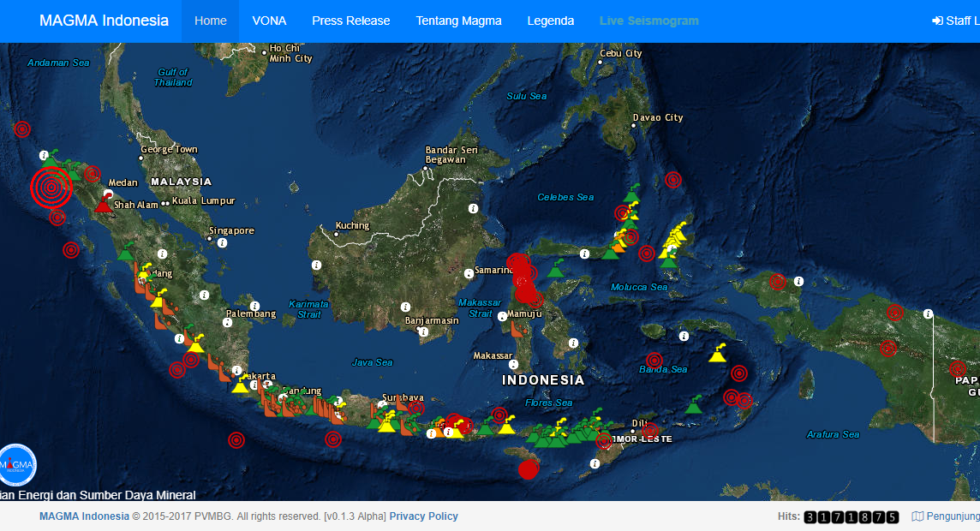Screen dimensions: 980x531
Task: Select the yellow volcano icon near Jakarta
Action: 241,386
